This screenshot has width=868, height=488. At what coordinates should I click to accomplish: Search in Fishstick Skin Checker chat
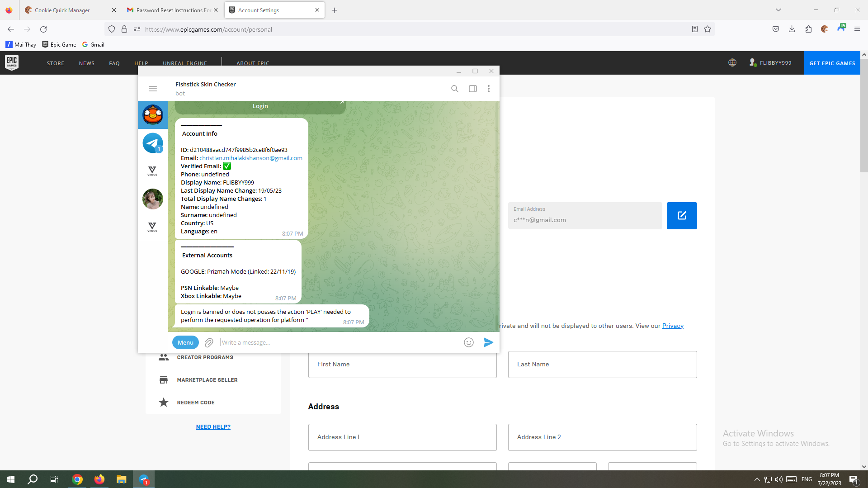click(x=455, y=89)
